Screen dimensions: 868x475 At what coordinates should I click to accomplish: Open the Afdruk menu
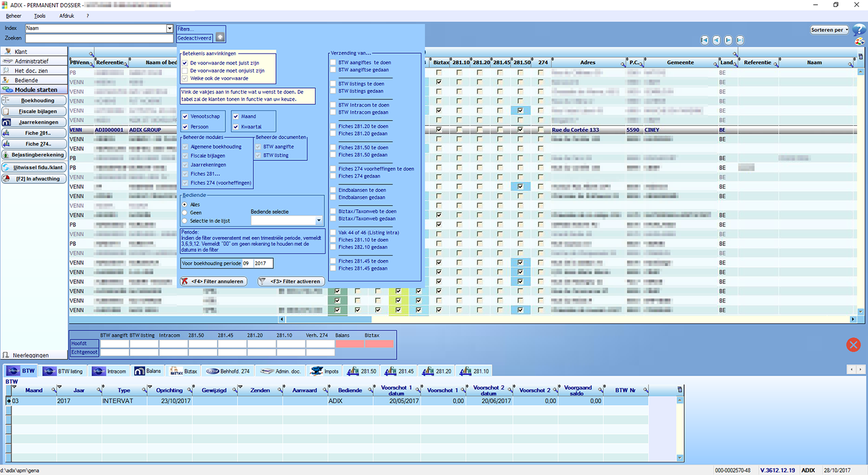click(x=66, y=16)
